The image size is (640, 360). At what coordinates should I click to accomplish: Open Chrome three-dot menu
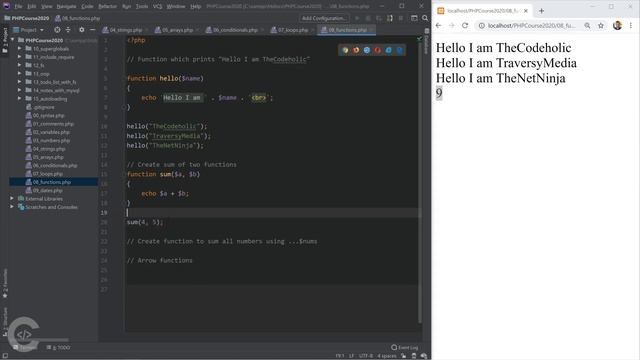631,25
